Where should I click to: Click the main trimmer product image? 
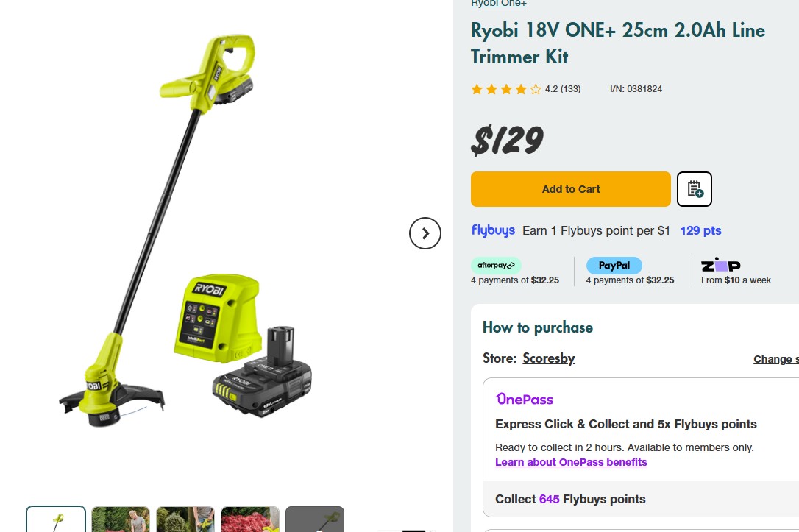tap(186, 230)
